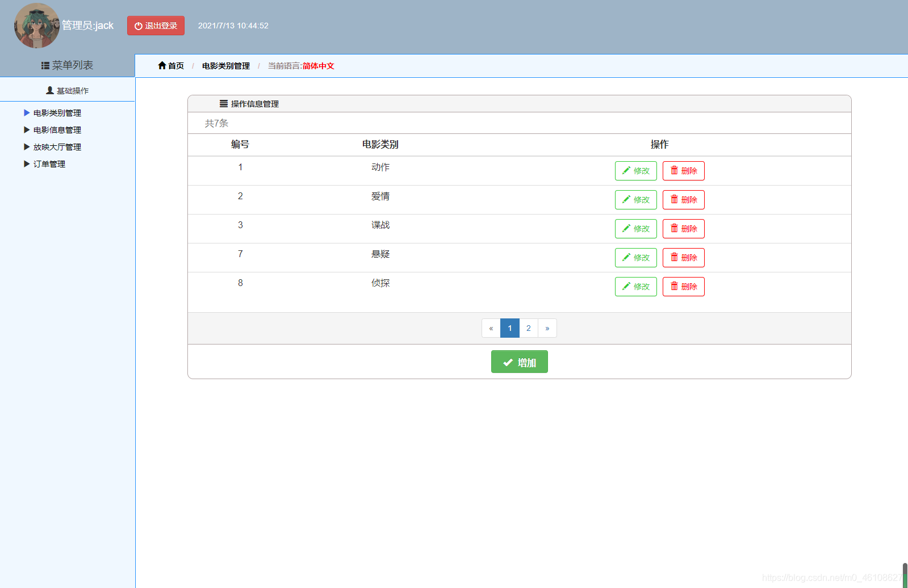The image size is (908, 588).
Task: Click the list icon beside 操作信息管理
Action: 224,104
